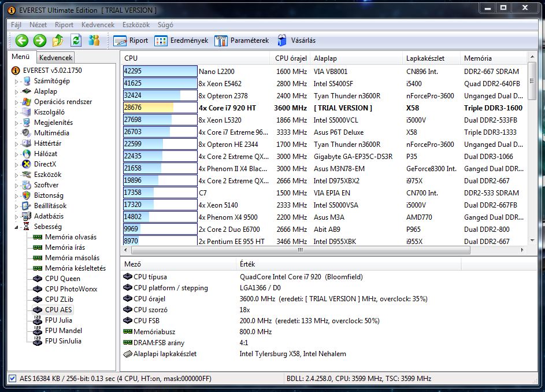Screen dimensions: 545x392
Task: Select the Memória olvasás benchmark icon
Action: [x=37, y=237]
